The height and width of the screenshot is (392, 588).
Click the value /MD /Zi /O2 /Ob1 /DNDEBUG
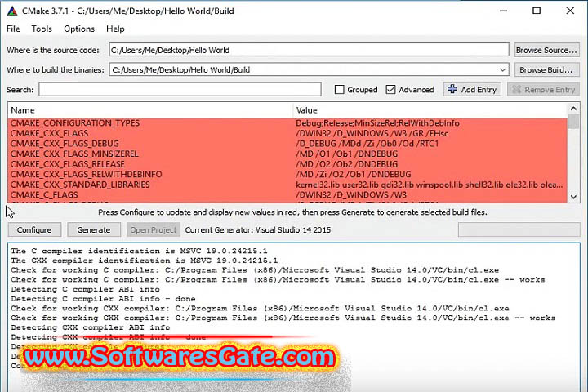click(354, 175)
